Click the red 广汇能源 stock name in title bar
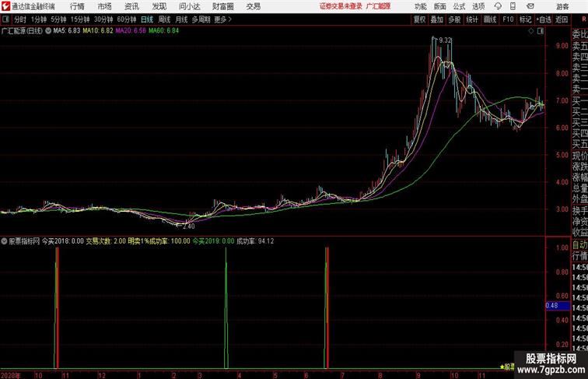Image resolution: width=588 pixels, height=379 pixels. click(378, 6)
